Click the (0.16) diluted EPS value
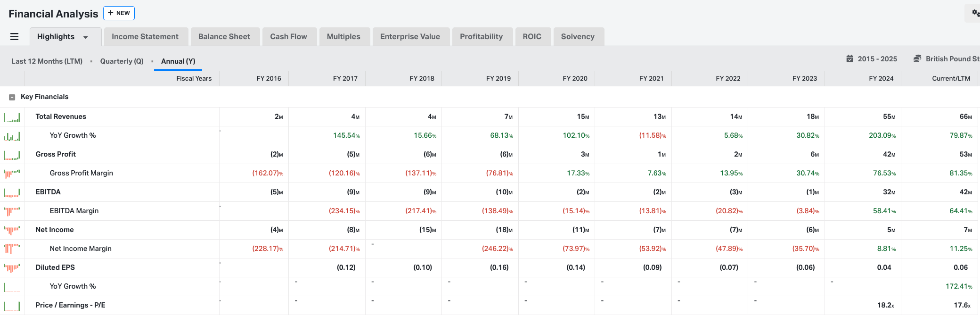The height and width of the screenshot is (316, 980). click(x=499, y=267)
